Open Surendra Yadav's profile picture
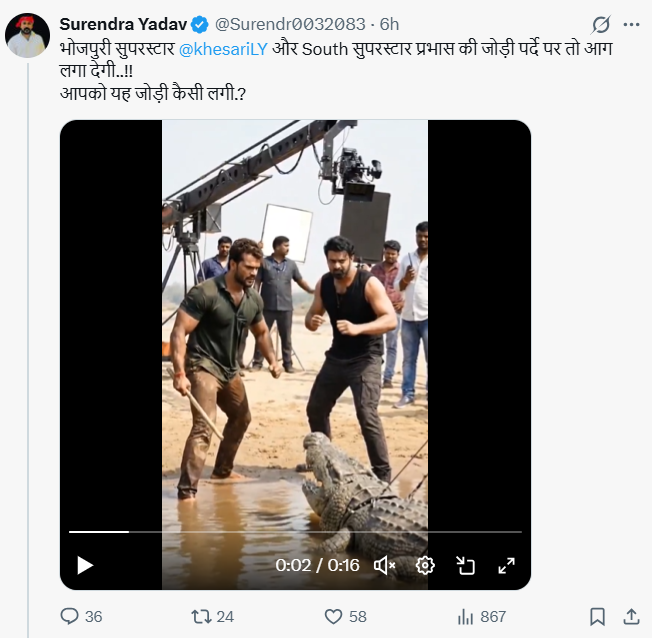 [27, 36]
